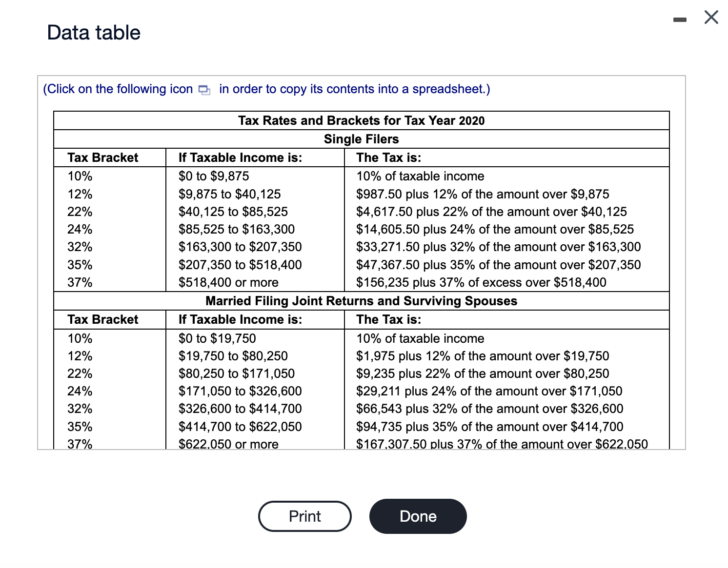
Task: Click '$156,235 plus 37% of excess over $518,400'
Action: (481, 282)
